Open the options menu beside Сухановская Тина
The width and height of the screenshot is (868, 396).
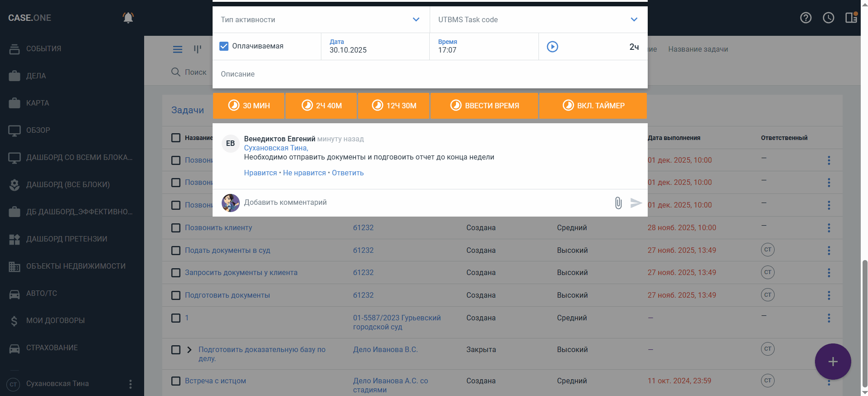[x=131, y=384]
